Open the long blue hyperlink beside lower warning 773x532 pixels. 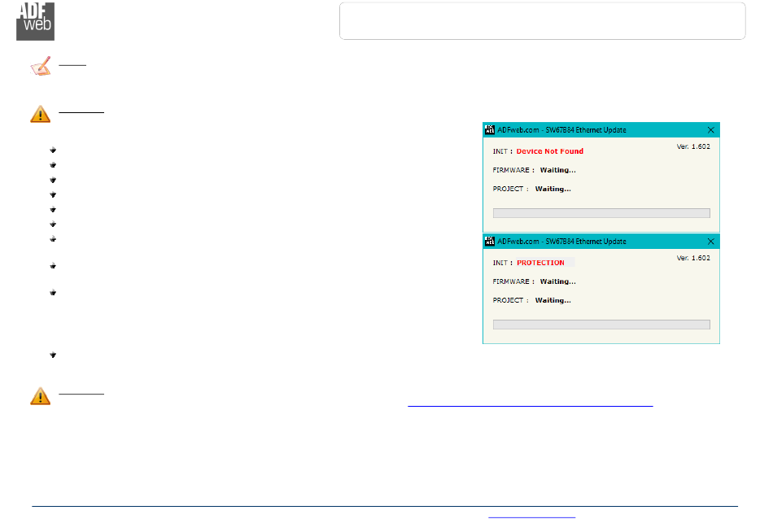pos(531,405)
